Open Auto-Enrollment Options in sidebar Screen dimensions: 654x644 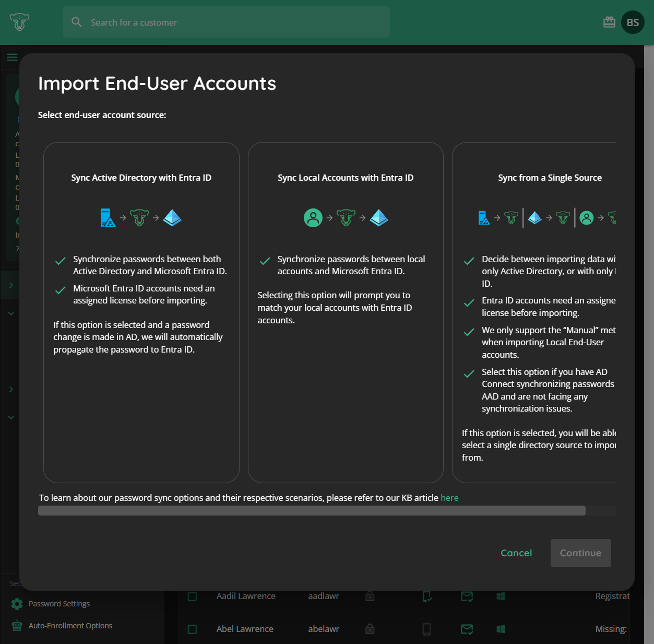click(x=70, y=626)
